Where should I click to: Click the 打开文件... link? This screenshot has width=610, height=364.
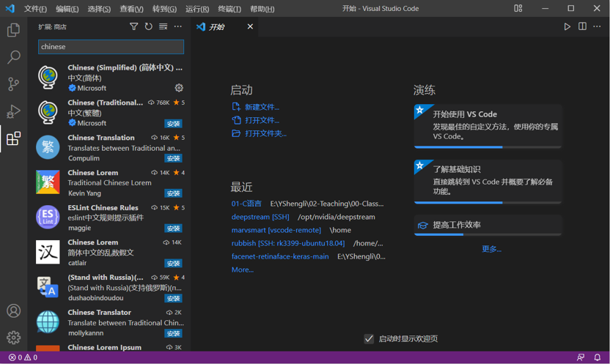coord(262,120)
